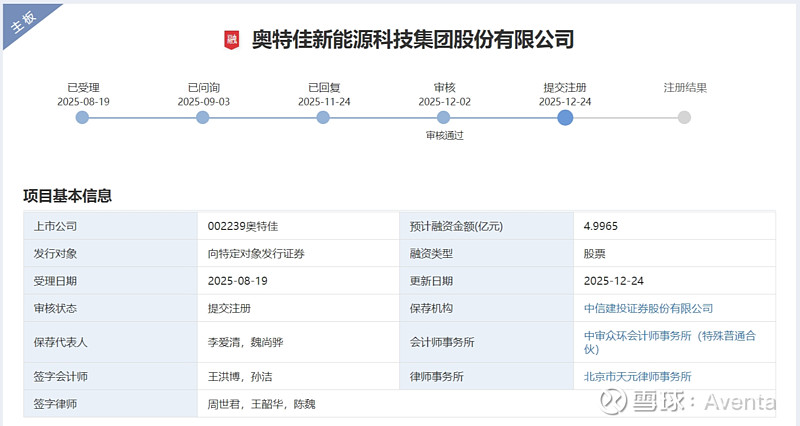Click the 上市公司 label cell

pyautogui.click(x=111, y=226)
